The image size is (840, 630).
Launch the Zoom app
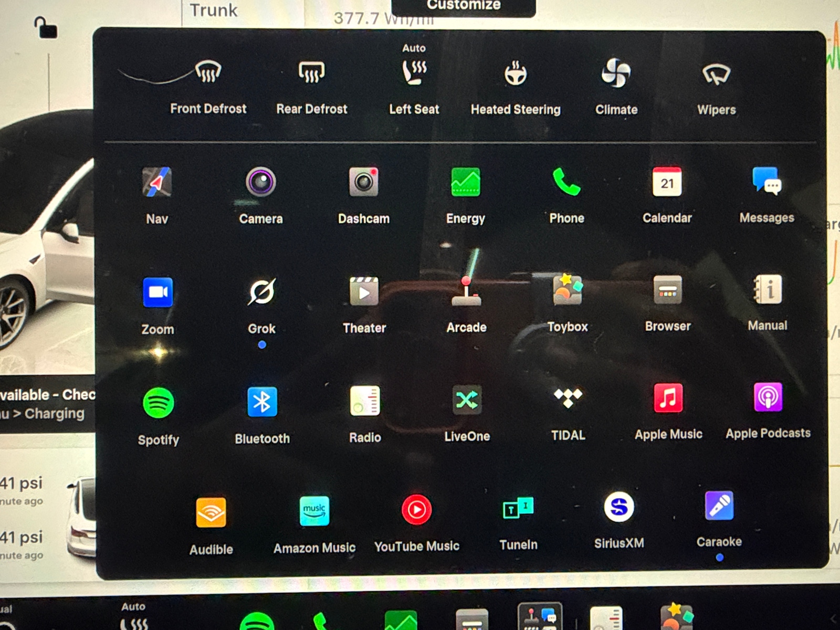point(157,292)
